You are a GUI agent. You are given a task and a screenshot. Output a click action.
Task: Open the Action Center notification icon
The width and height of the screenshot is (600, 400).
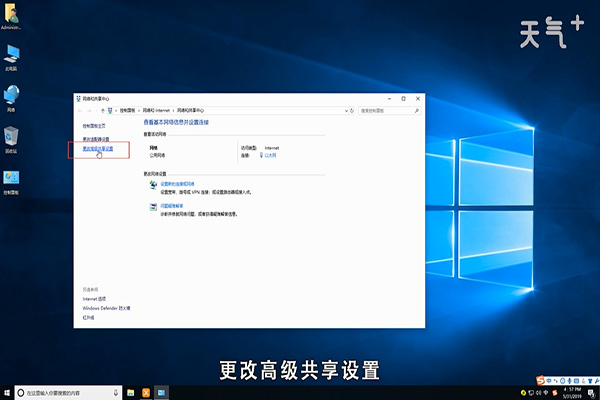click(x=592, y=393)
